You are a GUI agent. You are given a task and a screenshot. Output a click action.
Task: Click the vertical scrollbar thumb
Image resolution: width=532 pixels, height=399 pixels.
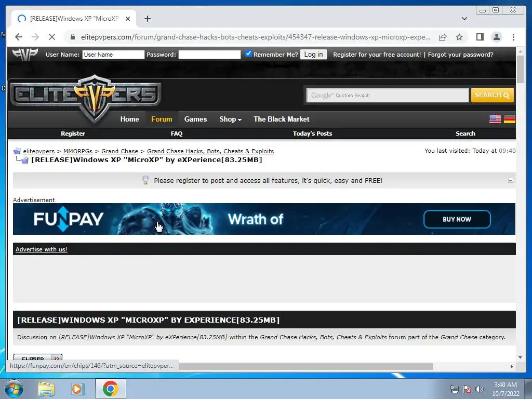(520, 69)
